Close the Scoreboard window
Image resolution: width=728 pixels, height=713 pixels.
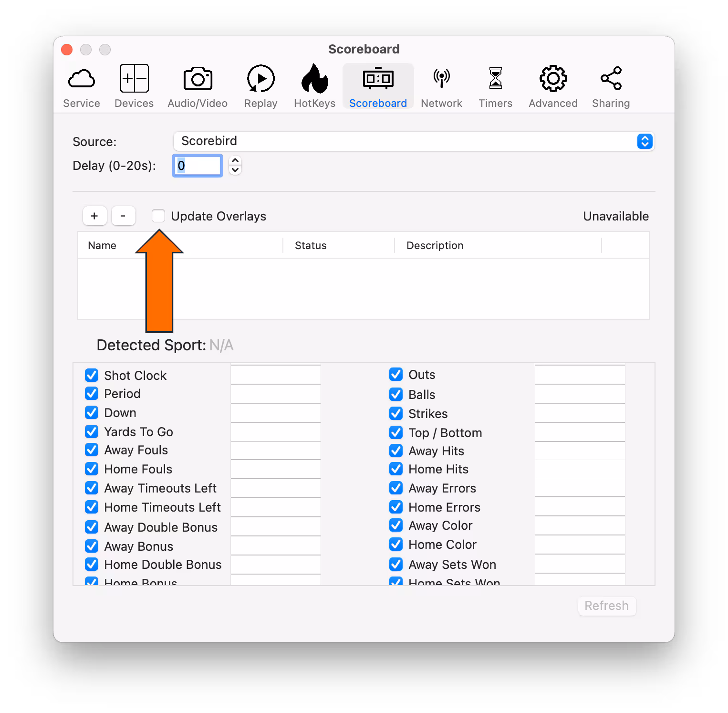[x=67, y=50]
